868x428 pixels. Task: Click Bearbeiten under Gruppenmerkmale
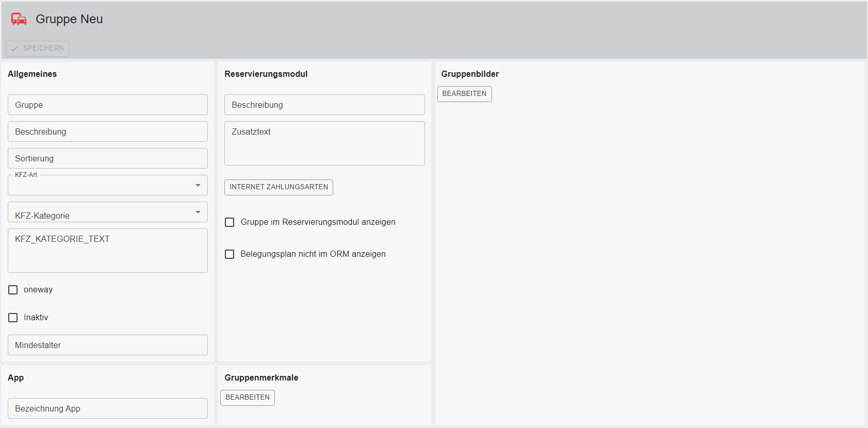click(x=248, y=398)
